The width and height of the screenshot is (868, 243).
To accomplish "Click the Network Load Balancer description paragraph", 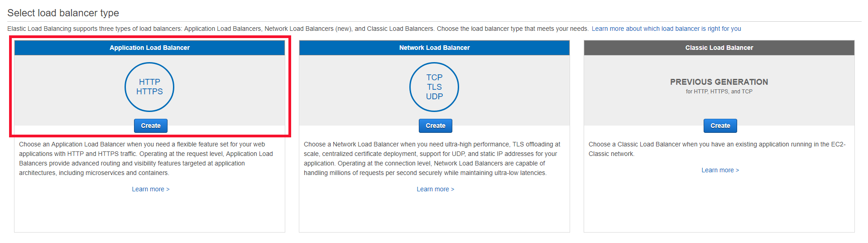I will (x=432, y=159).
